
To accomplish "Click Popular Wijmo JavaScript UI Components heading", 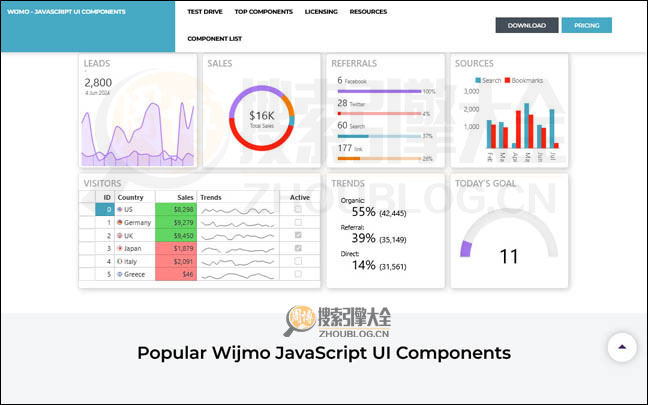I will pyautogui.click(x=324, y=353).
